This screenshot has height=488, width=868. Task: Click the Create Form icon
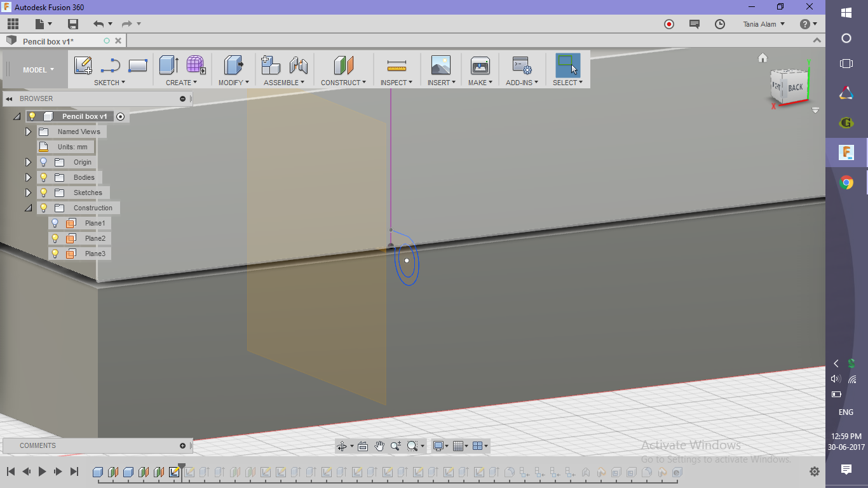[x=196, y=65]
